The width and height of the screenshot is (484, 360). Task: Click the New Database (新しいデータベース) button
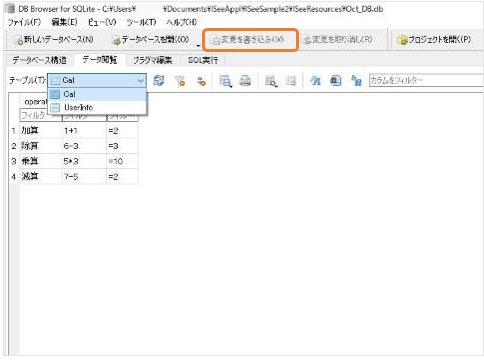(x=54, y=40)
